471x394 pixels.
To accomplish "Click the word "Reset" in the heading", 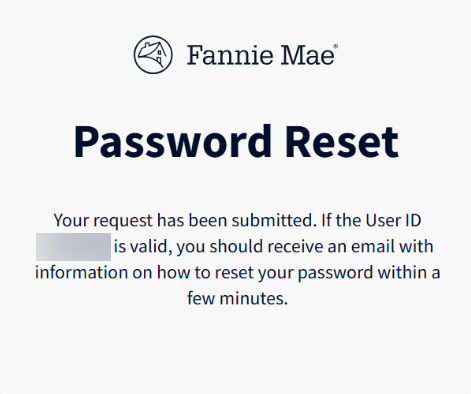I will pos(342,141).
